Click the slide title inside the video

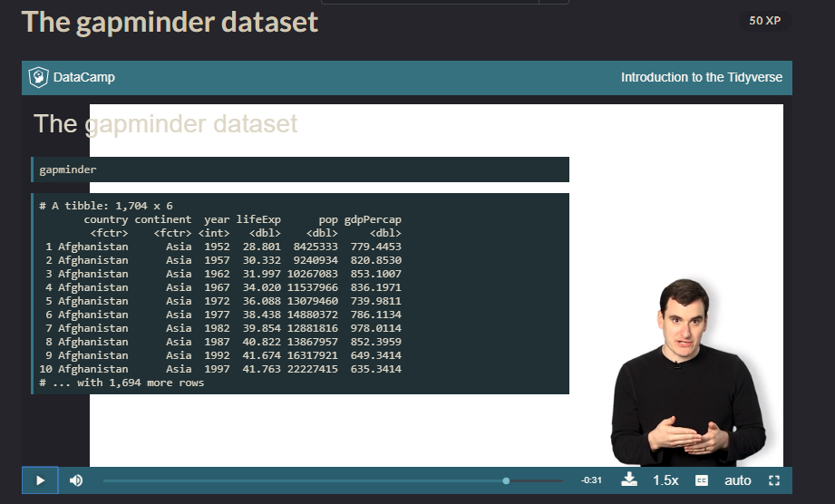(166, 124)
